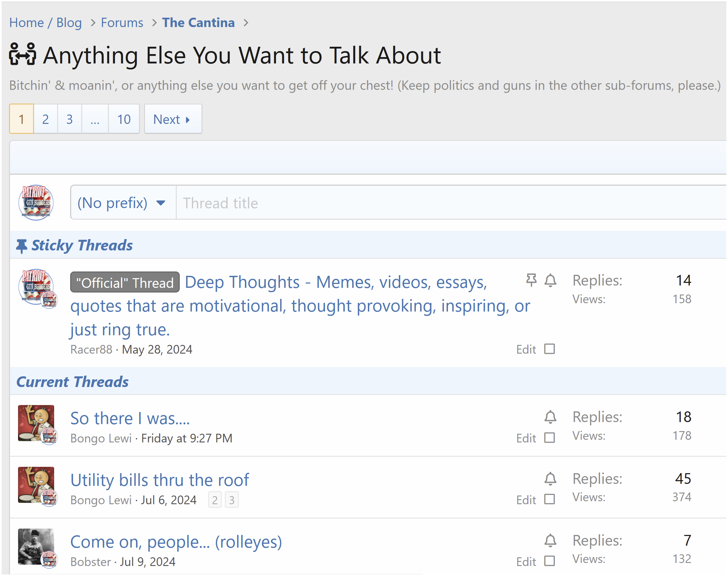
Task: Go to page 2 of thread list
Action: pyautogui.click(x=45, y=120)
